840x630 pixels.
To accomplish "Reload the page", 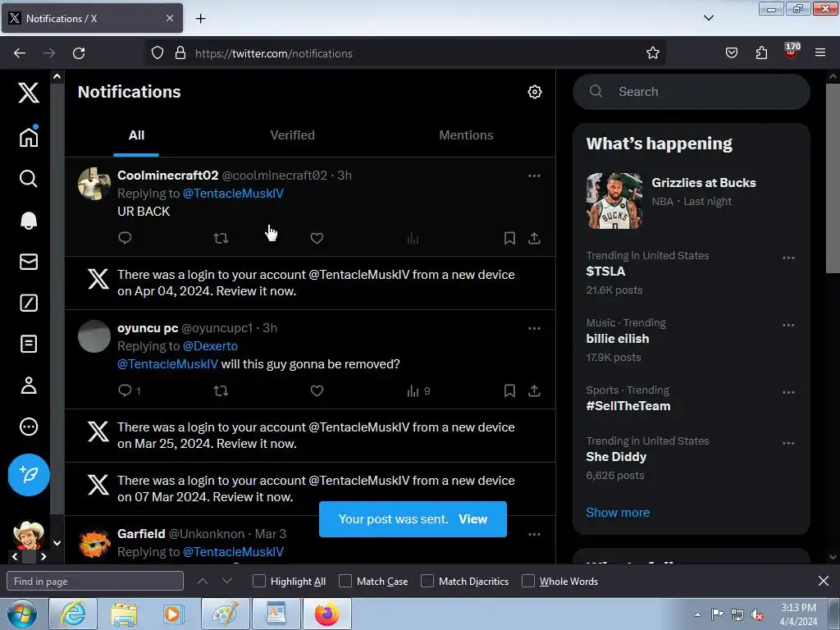I will coord(79,53).
